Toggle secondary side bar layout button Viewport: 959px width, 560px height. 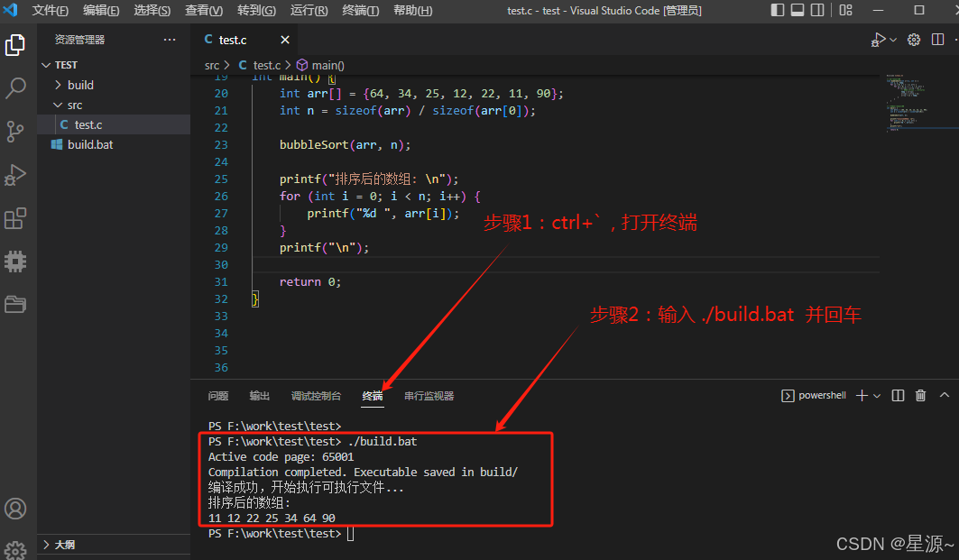(x=817, y=10)
